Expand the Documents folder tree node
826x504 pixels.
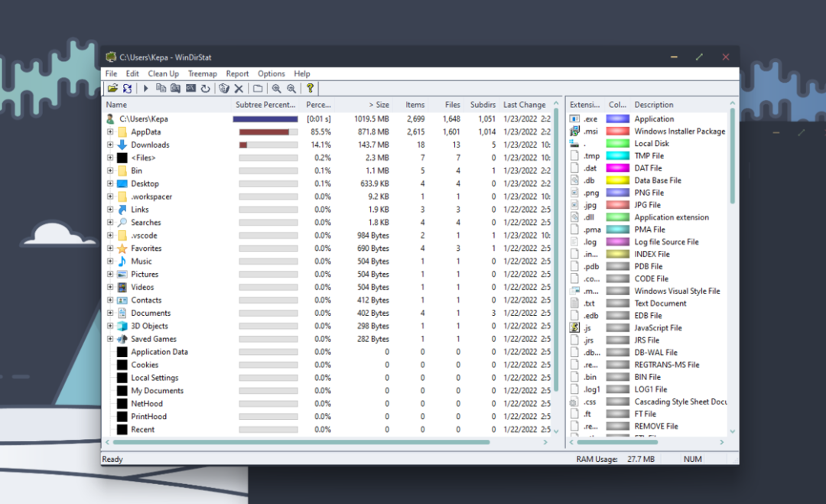110,314
